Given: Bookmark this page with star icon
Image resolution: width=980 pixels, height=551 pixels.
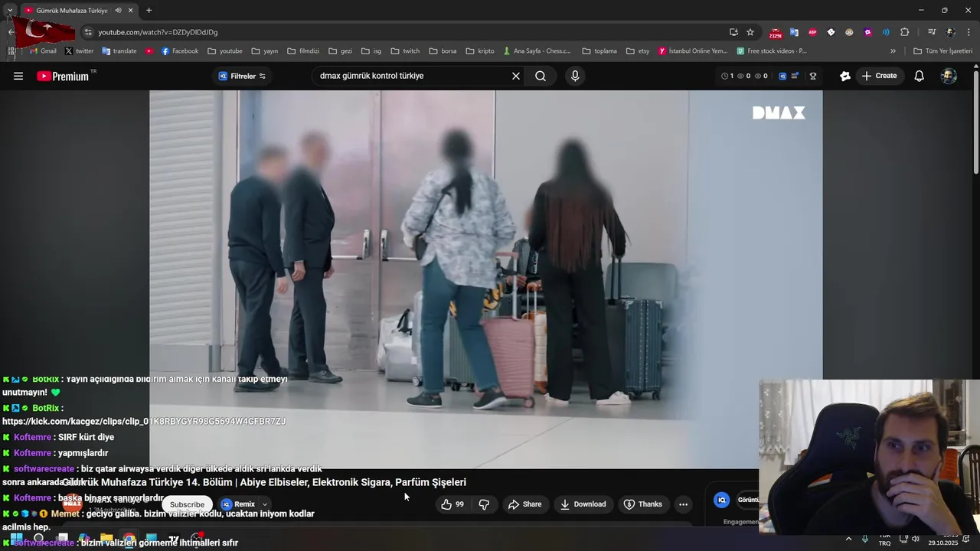Looking at the screenshot, I should [x=750, y=32].
